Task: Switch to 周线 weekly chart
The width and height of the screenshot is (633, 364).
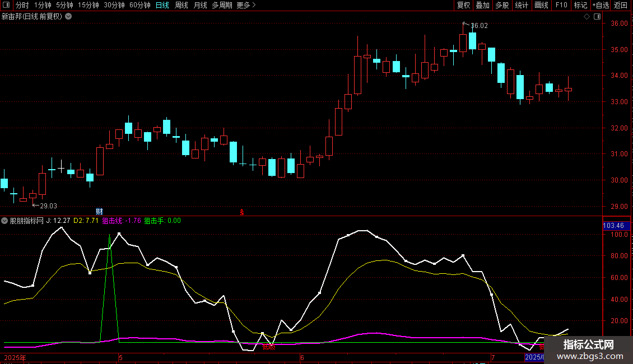Action: tap(181, 5)
